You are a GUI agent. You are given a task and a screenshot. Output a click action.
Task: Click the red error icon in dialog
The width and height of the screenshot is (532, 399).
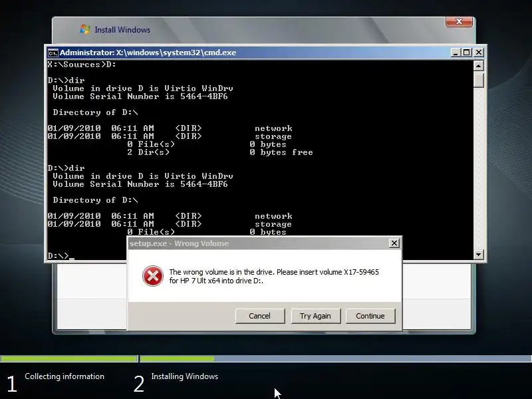[x=153, y=276]
